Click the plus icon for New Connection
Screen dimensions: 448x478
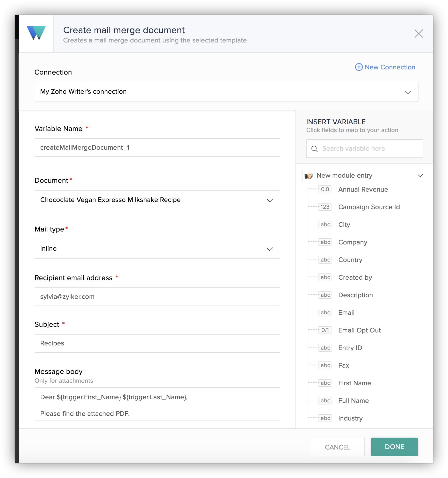(358, 67)
